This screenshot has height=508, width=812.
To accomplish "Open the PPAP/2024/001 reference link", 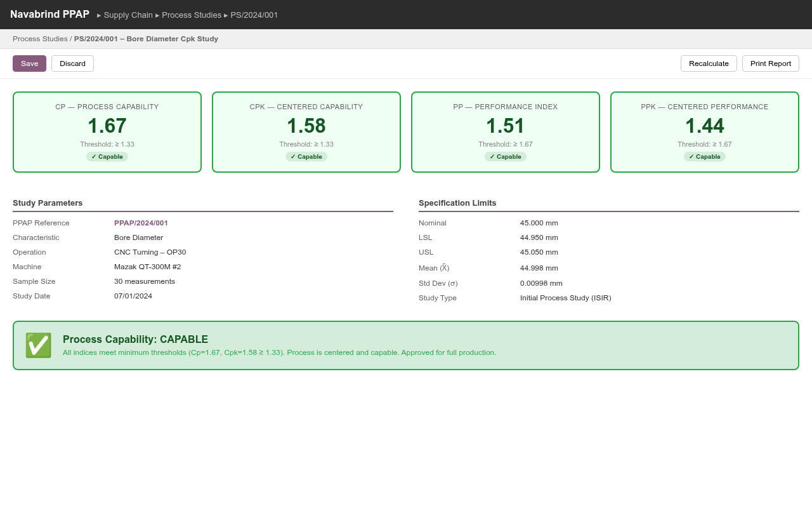I will coord(141,223).
